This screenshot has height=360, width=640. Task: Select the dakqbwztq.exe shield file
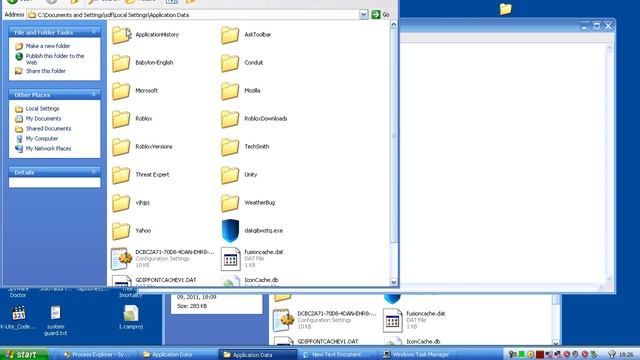tap(252, 231)
